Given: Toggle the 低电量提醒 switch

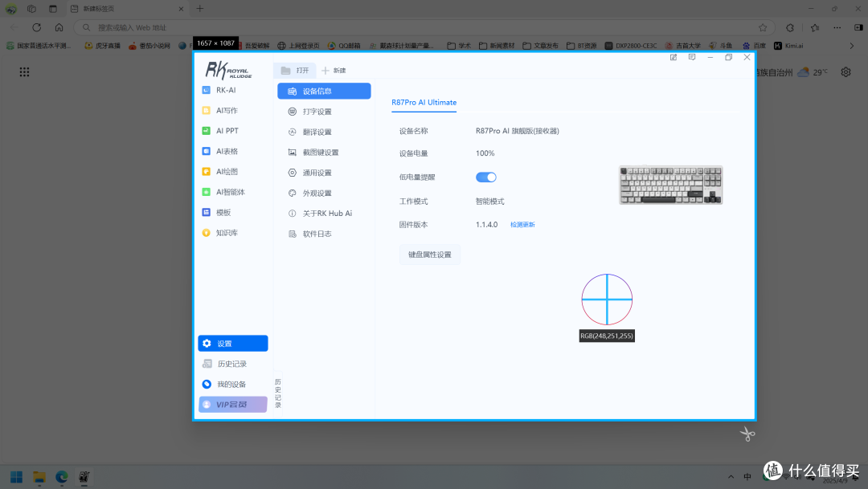Looking at the screenshot, I should tap(486, 177).
